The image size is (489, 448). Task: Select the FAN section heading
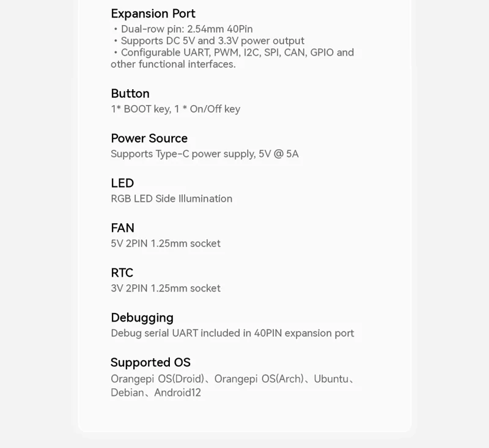[x=122, y=228]
